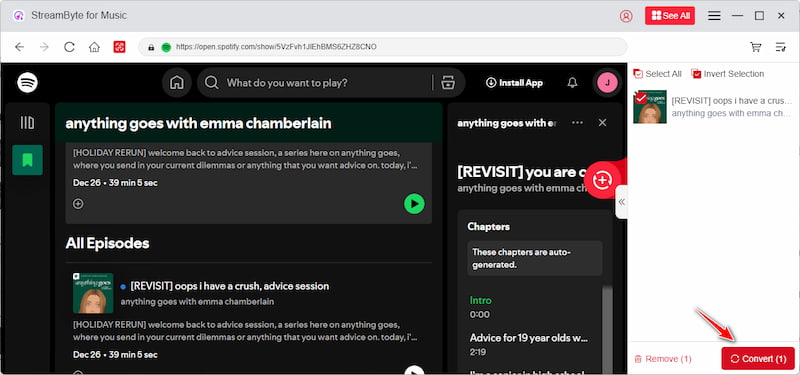Click the Convert (1) button
The image size is (800, 375).
point(758,359)
